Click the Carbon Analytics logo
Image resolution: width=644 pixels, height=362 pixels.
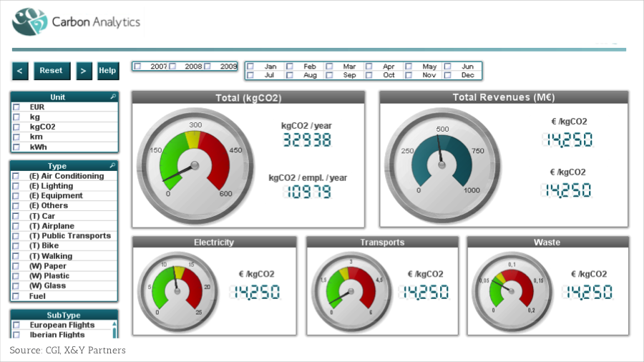pos(76,21)
